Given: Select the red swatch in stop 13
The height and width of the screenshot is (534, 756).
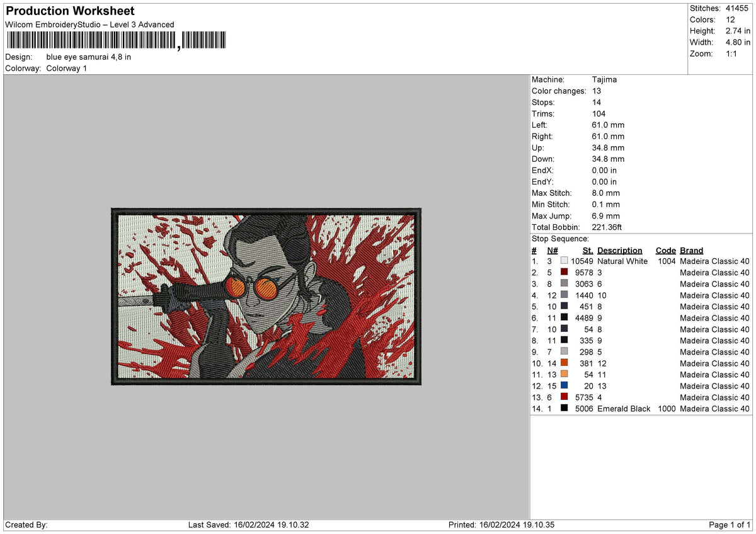Looking at the screenshot, I should point(564,397).
